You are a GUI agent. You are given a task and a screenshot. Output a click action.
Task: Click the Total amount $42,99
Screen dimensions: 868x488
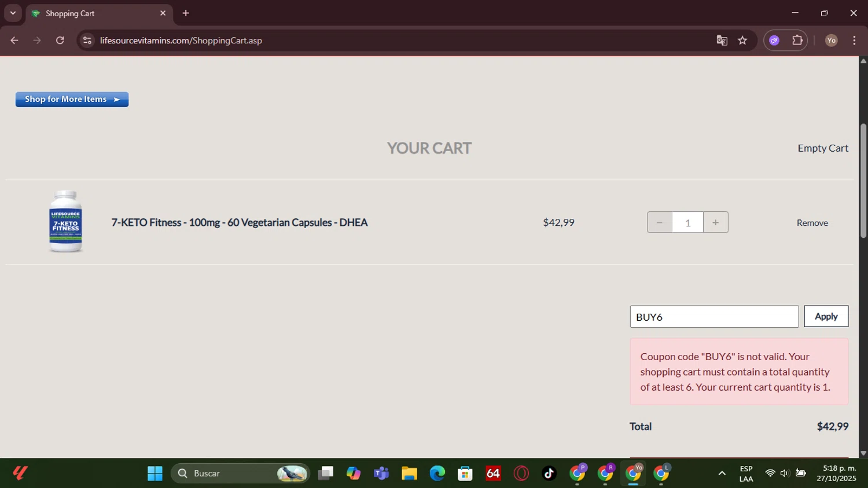pos(832,427)
